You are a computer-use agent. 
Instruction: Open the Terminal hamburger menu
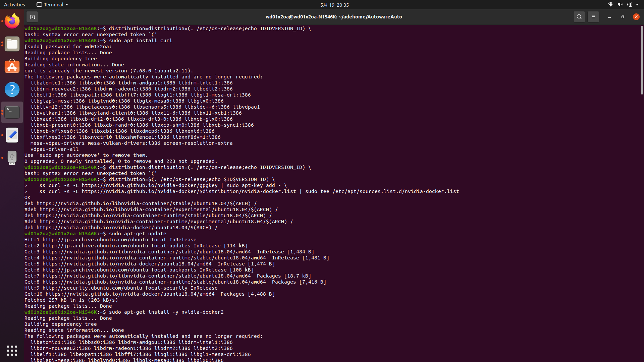coord(593,16)
